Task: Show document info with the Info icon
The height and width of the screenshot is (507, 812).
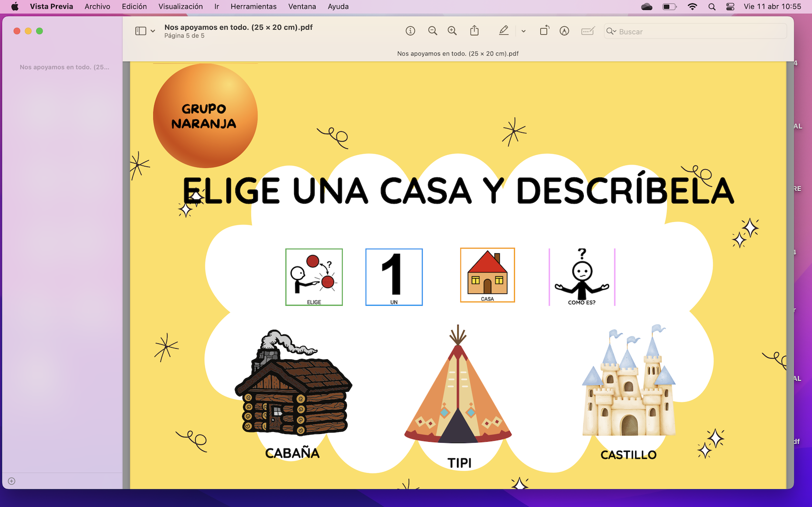Action: [411, 31]
